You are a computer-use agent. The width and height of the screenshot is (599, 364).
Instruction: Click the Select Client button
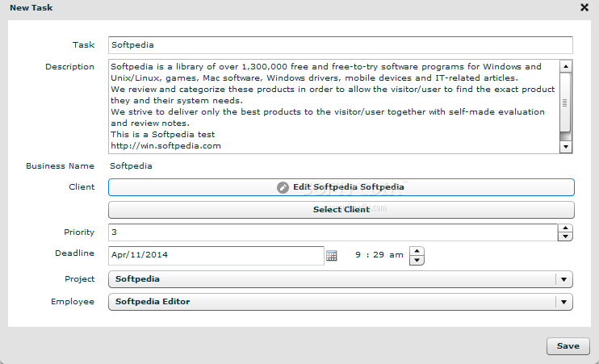point(341,210)
